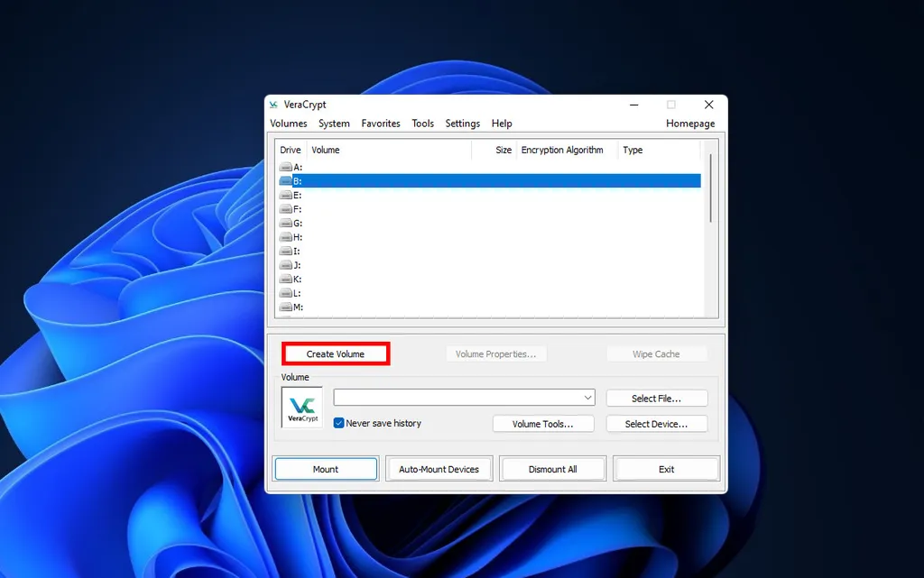Open the Settings menu
This screenshot has height=578, width=924.
[463, 124]
